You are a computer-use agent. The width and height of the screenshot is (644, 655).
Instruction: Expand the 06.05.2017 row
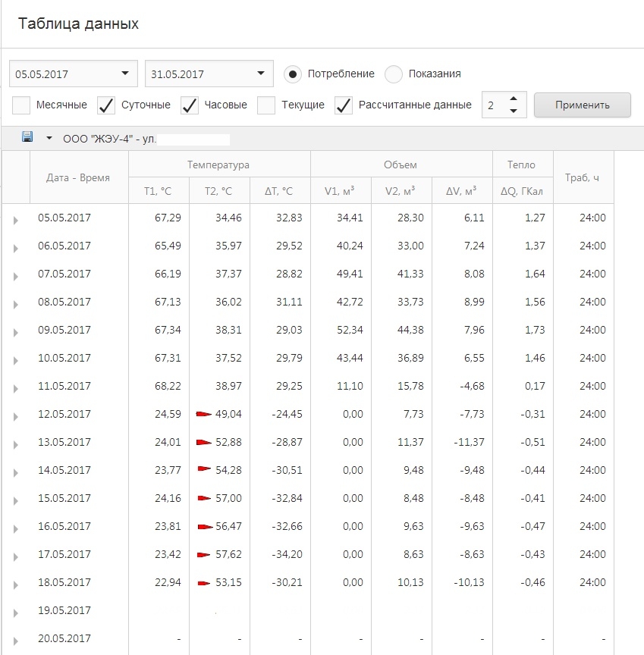pyautogui.click(x=15, y=248)
